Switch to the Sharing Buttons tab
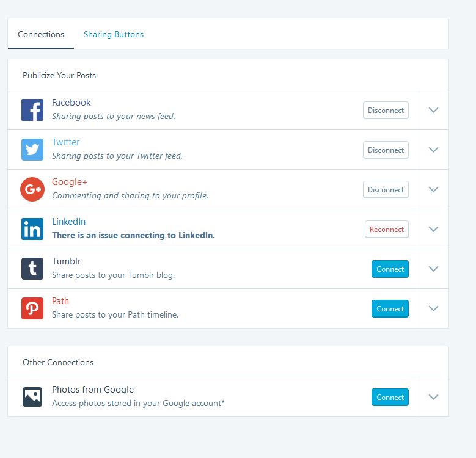Image resolution: width=476 pixels, height=458 pixels. [x=114, y=34]
